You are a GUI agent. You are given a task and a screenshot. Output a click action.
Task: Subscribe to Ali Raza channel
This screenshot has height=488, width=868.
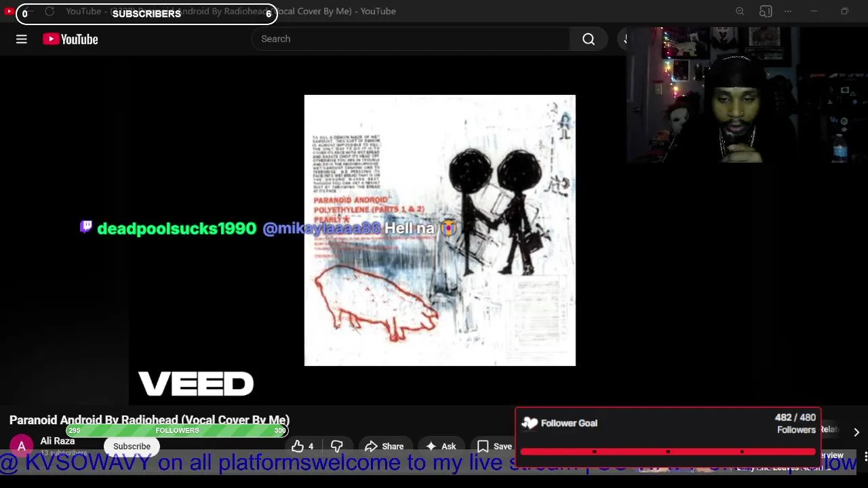pos(132,447)
